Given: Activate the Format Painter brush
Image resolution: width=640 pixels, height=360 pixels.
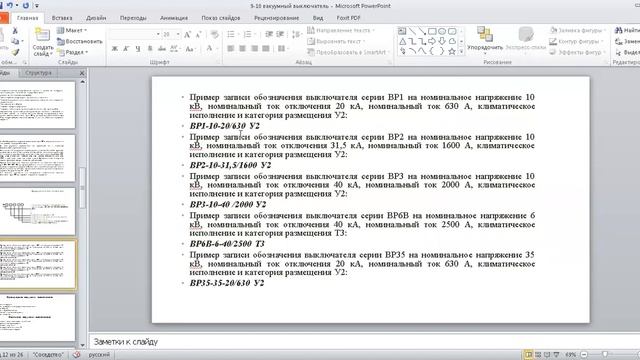Looking at the screenshot, I should click(15, 52).
